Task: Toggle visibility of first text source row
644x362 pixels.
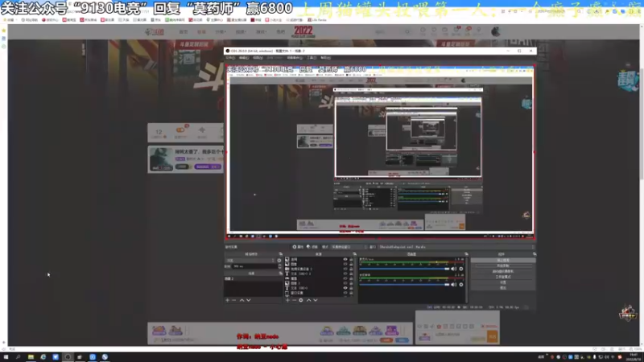Action: (345, 274)
